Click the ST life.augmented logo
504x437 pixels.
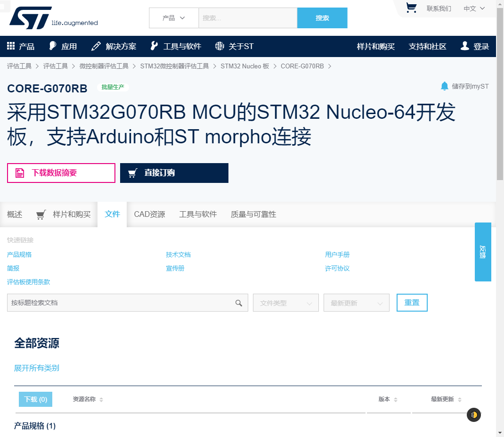[53, 18]
